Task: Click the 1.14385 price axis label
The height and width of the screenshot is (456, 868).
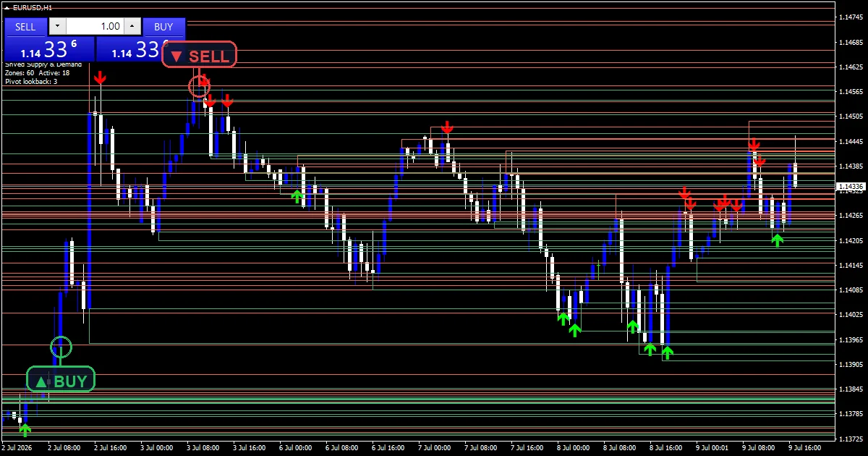Action: coord(850,166)
